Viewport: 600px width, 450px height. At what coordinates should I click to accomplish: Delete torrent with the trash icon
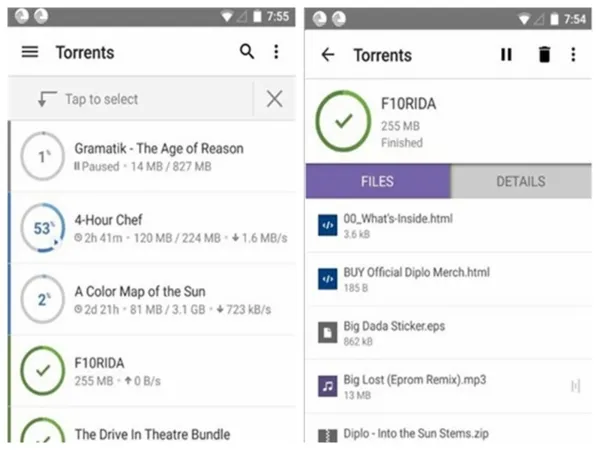coord(544,54)
